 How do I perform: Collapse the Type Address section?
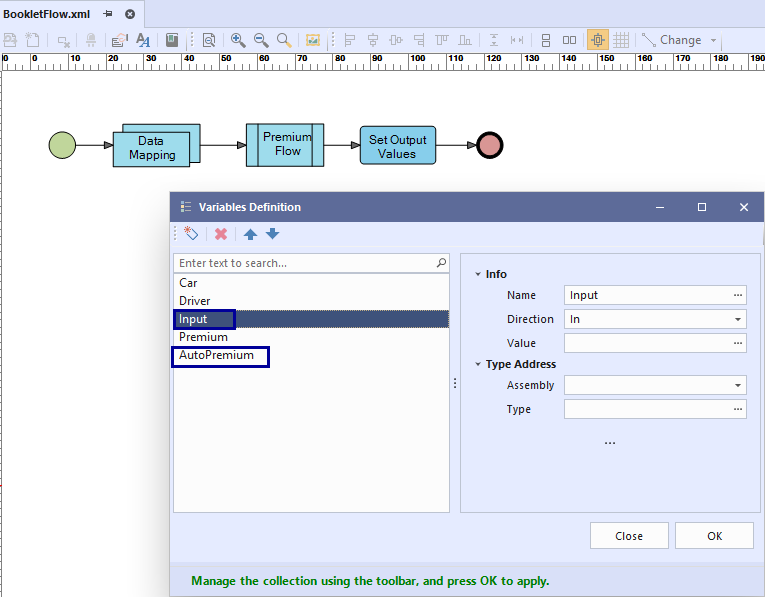tap(478, 364)
